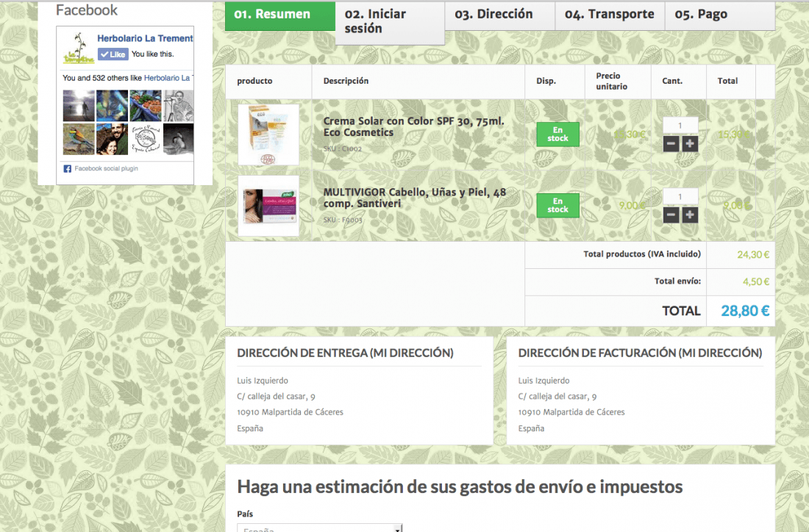Click the MULTIVIGOR product thumbnail

click(x=268, y=206)
